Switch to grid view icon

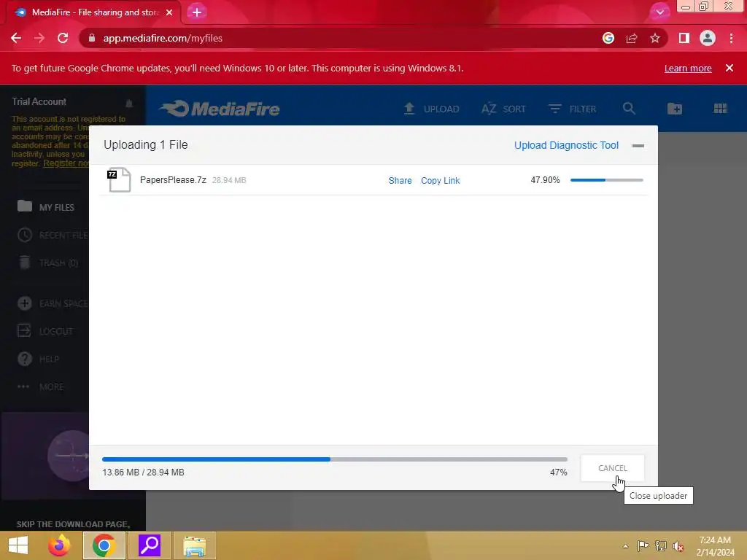(x=720, y=109)
